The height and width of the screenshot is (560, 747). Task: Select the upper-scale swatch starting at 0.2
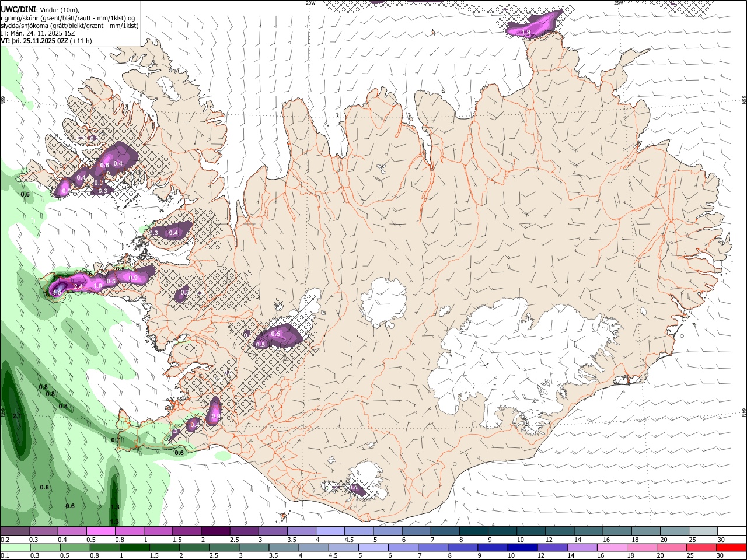[15, 531]
